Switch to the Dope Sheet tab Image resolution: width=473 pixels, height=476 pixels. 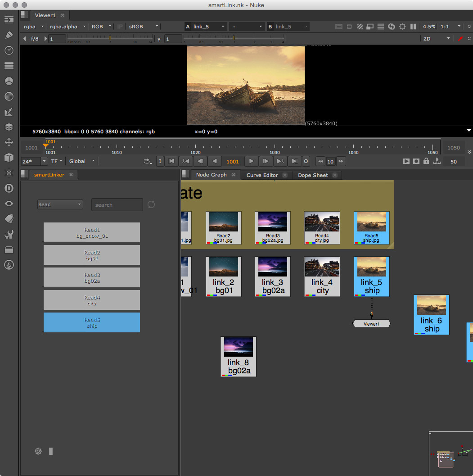point(313,175)
